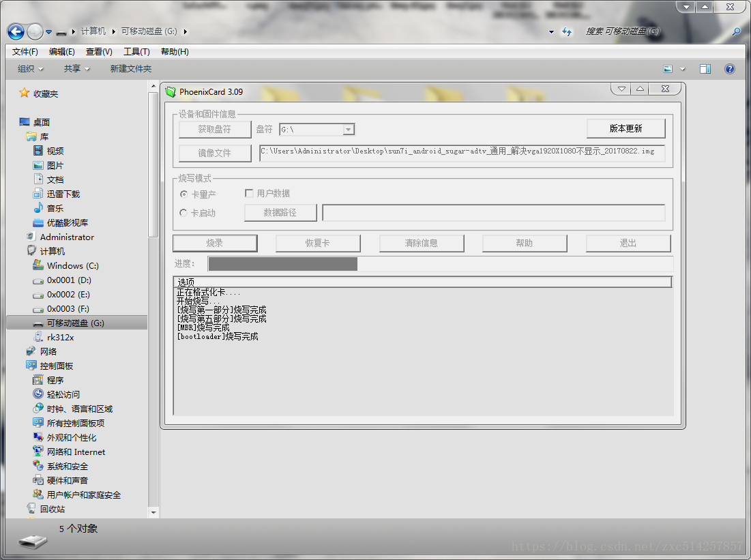751x560 pixels.
Task: Click the 视频 library icon
Action: click(x=38, y=151)
